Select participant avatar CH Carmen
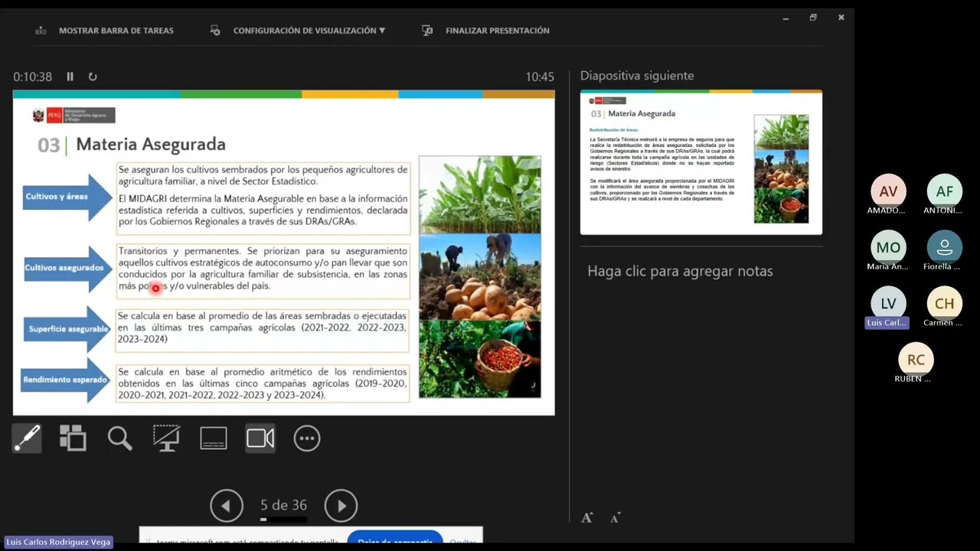 click(944, 303)
